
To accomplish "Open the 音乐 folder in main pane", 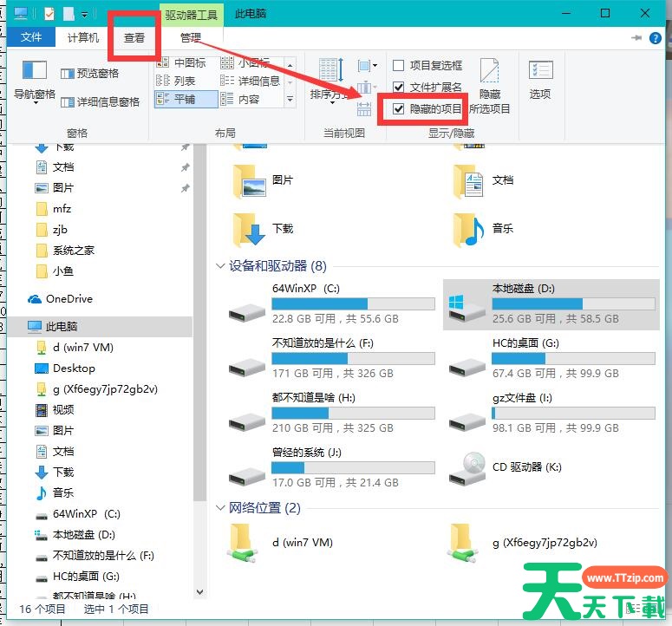I will click(484, 229).
